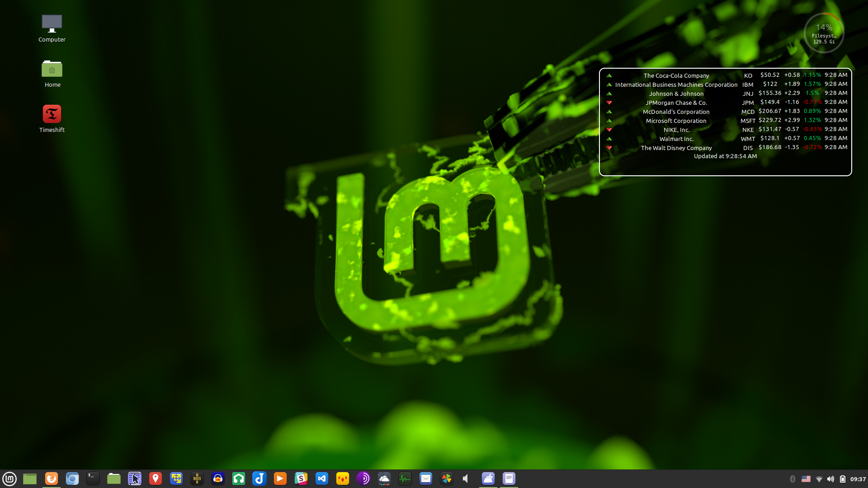Open the Home folder on desktop

point(52,74)
